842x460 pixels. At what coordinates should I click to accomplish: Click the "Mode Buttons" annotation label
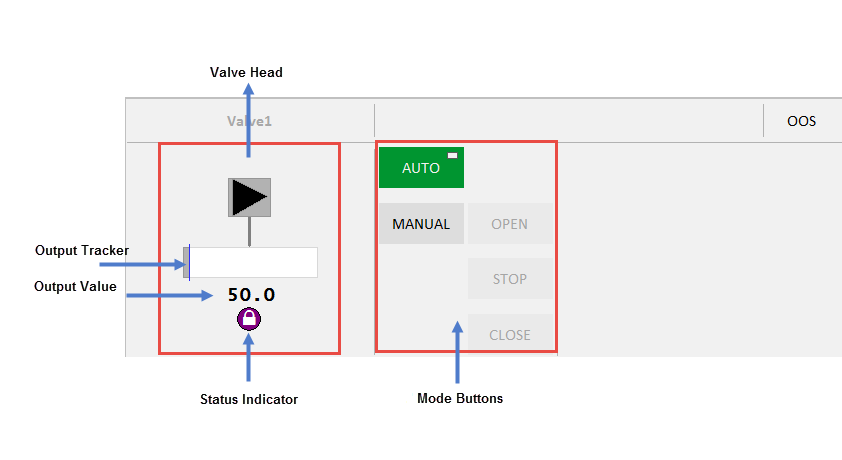tap(460, 398)
